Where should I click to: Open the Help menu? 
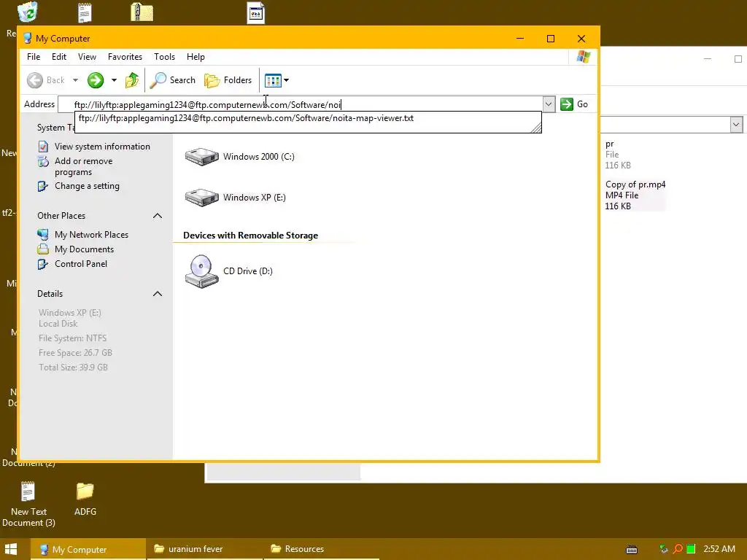(x=196, y=57)
